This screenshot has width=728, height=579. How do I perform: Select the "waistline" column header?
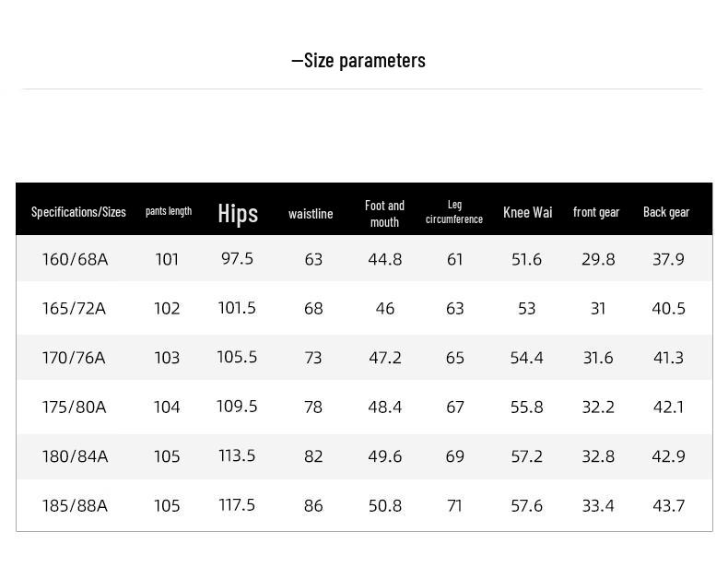tap(311, 214)
